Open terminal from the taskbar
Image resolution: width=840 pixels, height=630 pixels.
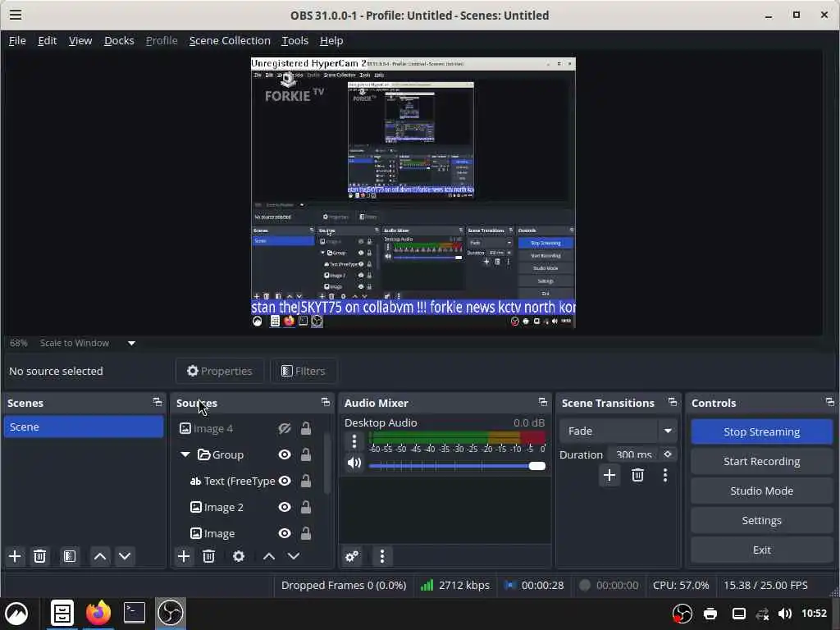click(x=134, y=613)
